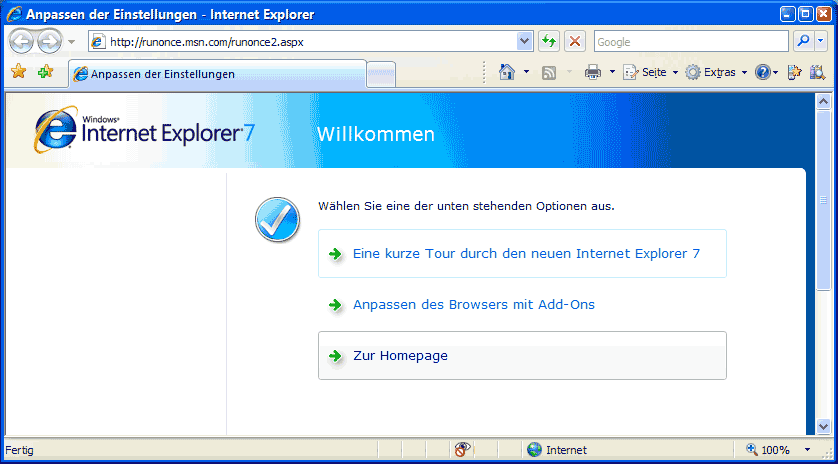
Task: Click the Home page icon
Action: point(506,72)
